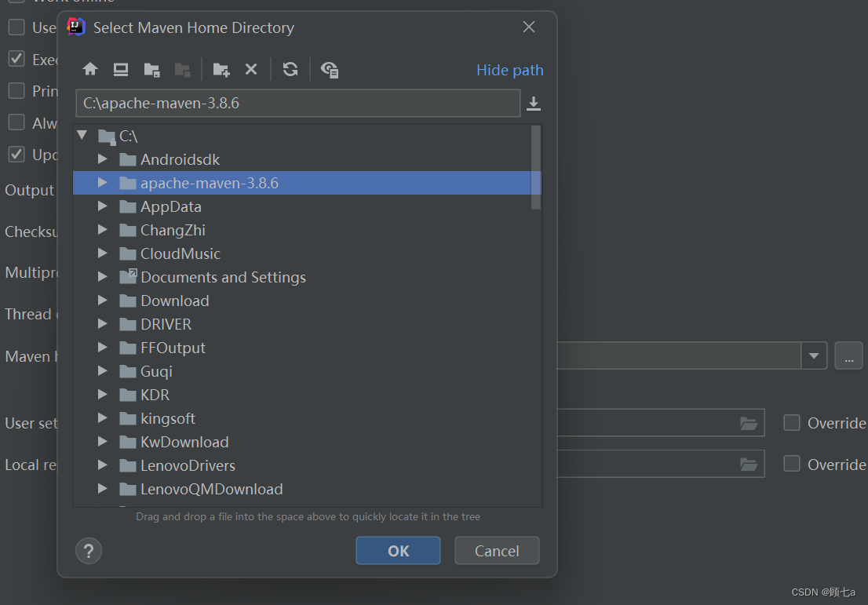Browse Local repository folder icon
The width and height of the screenshot is (868, 605).
[749, 465]
